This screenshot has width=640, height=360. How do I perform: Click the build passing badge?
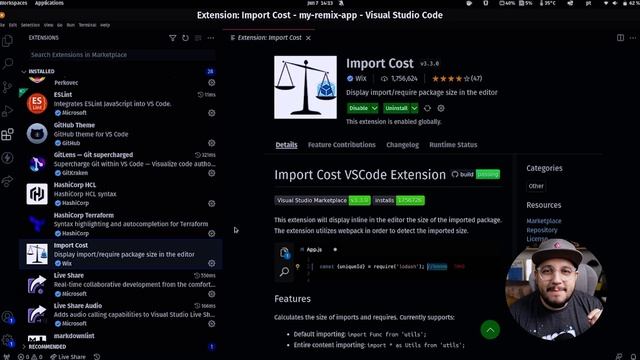tap(476, 174)
